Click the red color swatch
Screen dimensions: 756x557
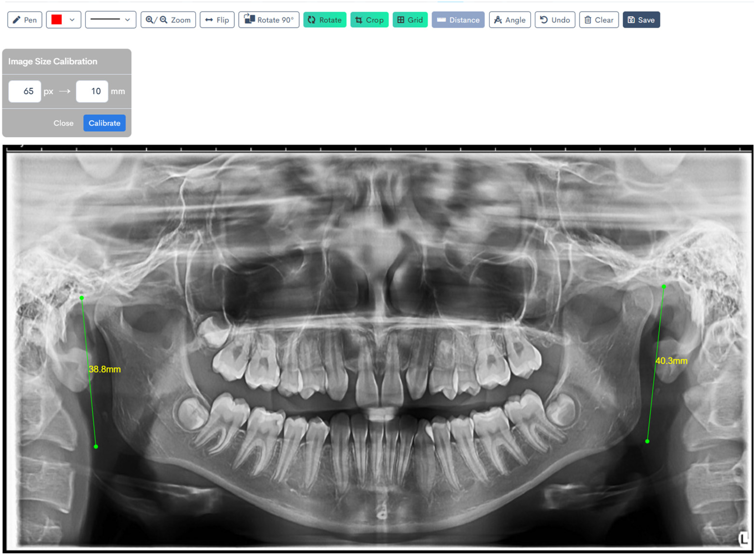tap(56, 20)
